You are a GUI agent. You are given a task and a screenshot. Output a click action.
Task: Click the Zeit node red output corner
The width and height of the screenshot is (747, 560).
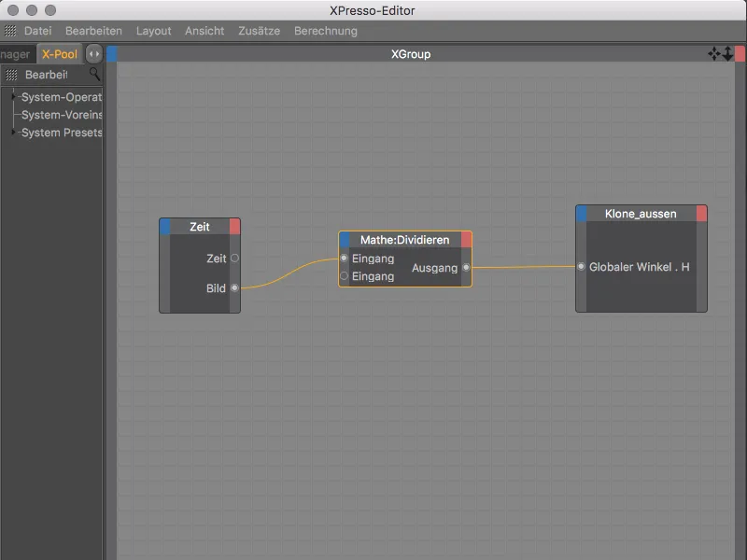(235, 227)
